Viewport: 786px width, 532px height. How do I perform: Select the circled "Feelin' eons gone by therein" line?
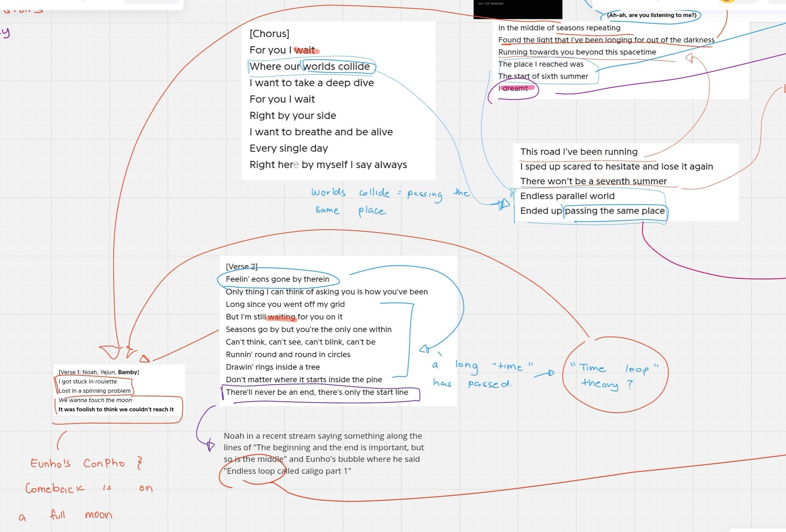(277, 279)
